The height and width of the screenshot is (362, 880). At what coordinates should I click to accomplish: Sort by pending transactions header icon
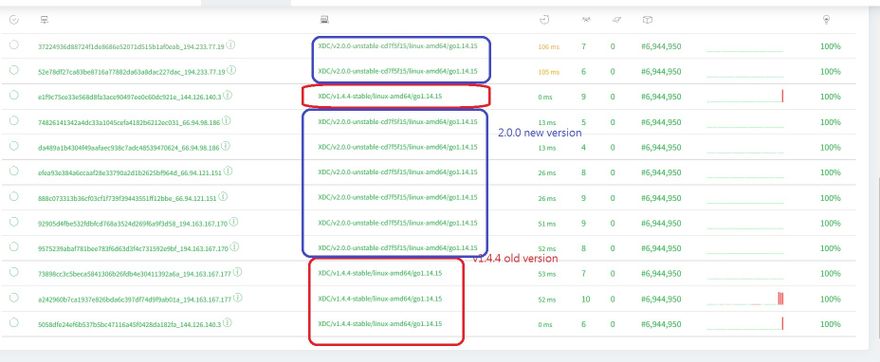pyautogui.click(x=616, y=20)
